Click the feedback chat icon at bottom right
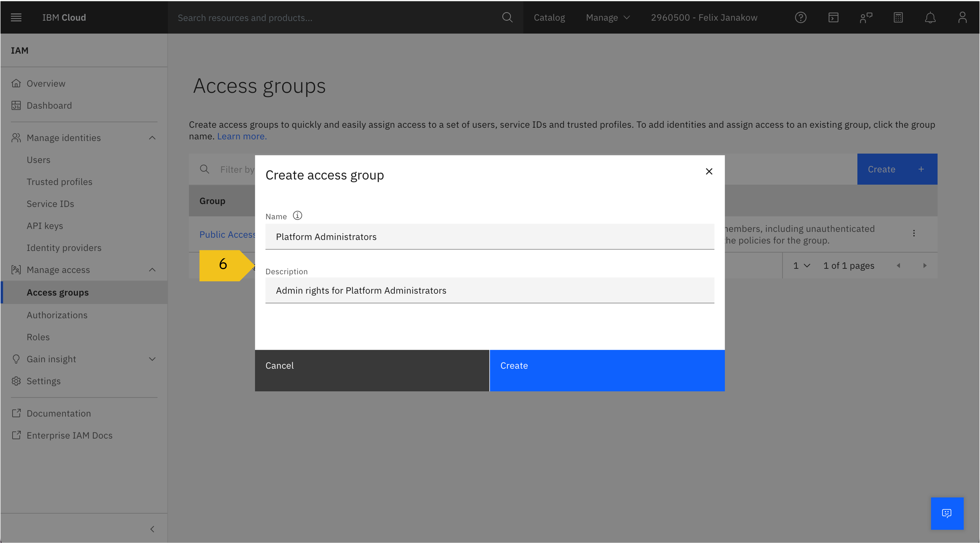Image resolution: width=980 pixels, height=543 pixels. [x=947, y=513]
